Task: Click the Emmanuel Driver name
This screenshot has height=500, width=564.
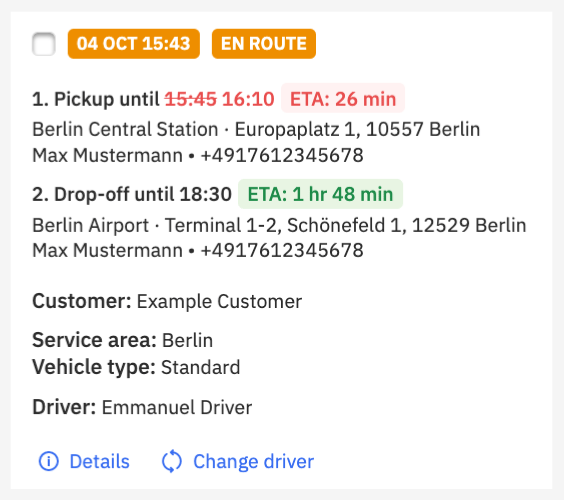Action: (177, 408)
